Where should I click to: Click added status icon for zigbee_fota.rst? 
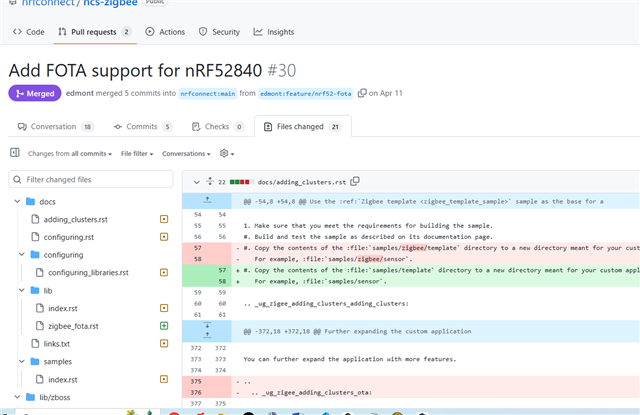(x=164, y=326)
